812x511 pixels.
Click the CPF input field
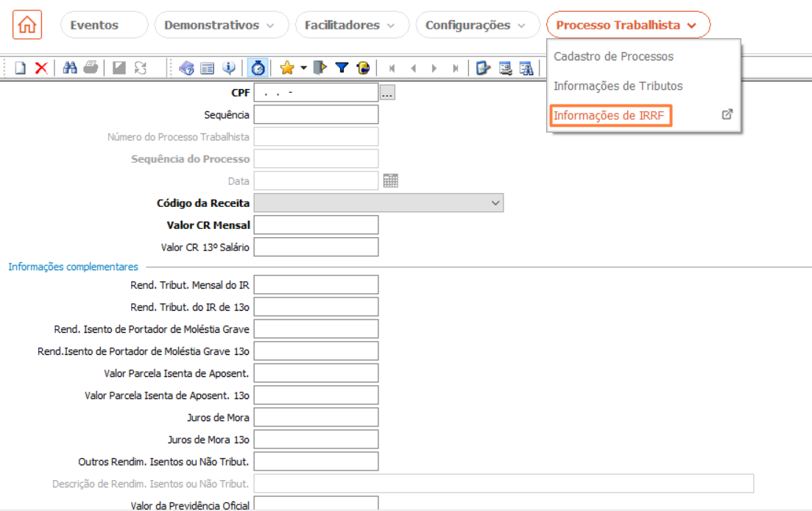[x=316, y=93]
